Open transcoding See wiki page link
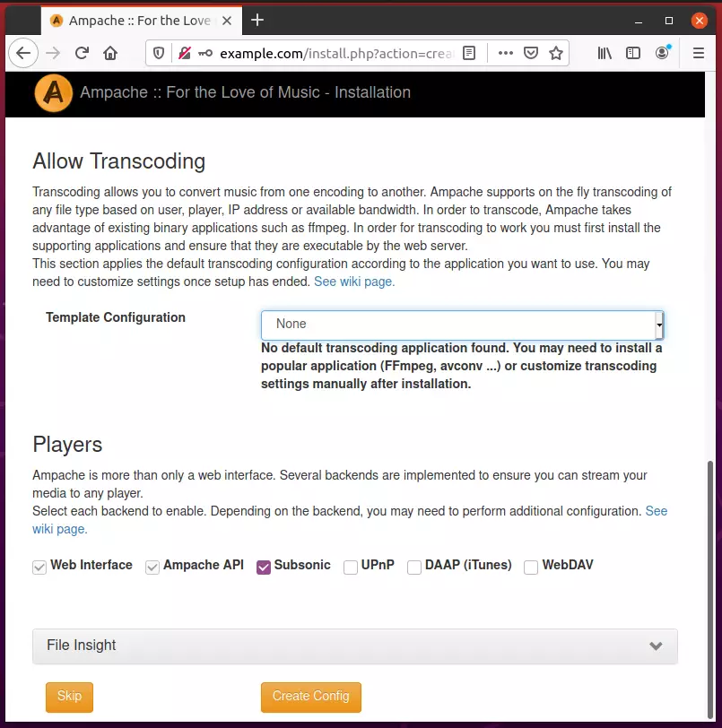The height and width of the screenshot is (728, 722). (x=354, y=282)
